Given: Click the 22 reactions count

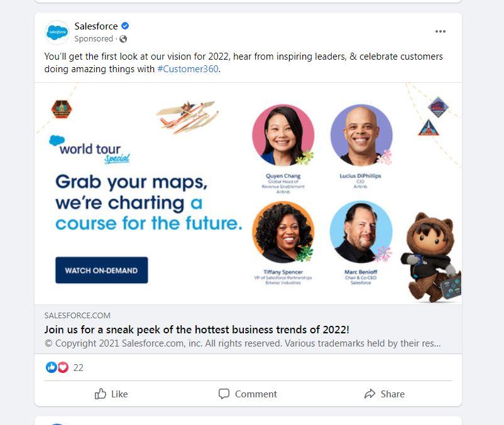Looking at the screenshot, I should 78,367.
